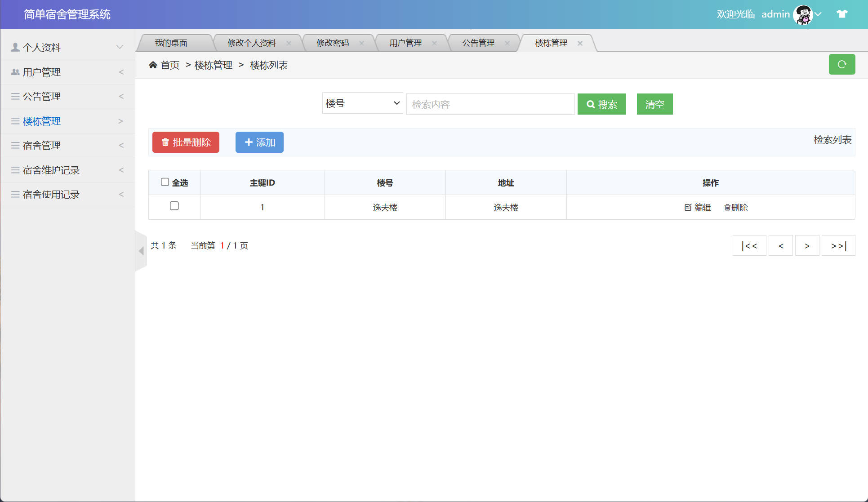868x502 pixels.
Task: Click 编辑 to edit 逸夫楼
Action: [697, 207]
